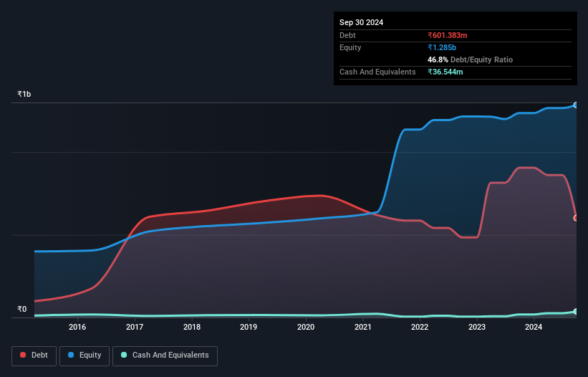588x377 pixels.
Task: Click the ₹1b y-axis label
Action: [24, 94]
